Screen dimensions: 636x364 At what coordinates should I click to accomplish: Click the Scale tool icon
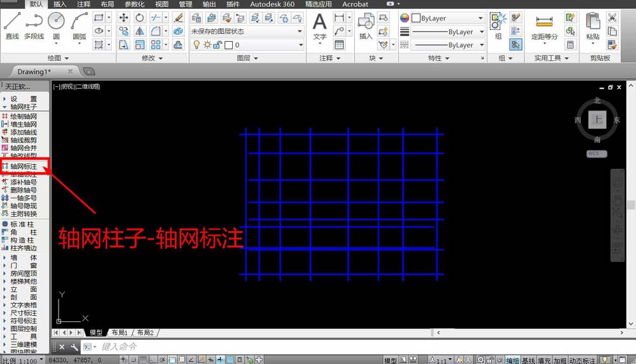139,44
